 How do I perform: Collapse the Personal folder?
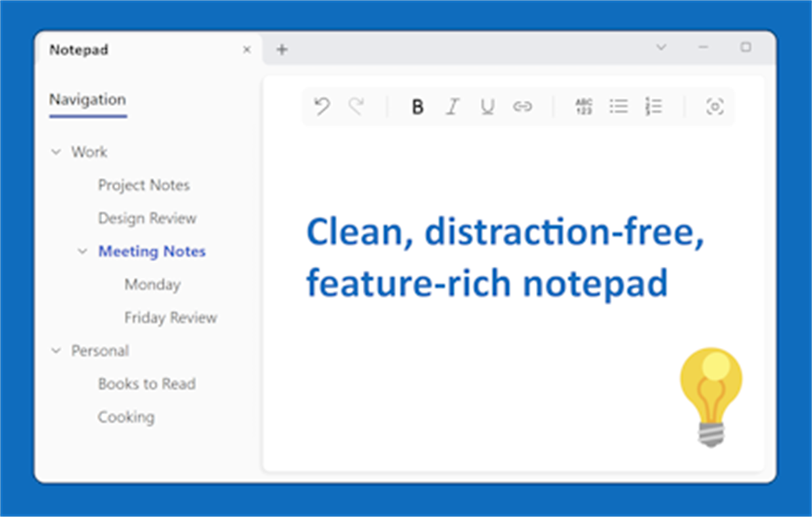coord(56,351)
